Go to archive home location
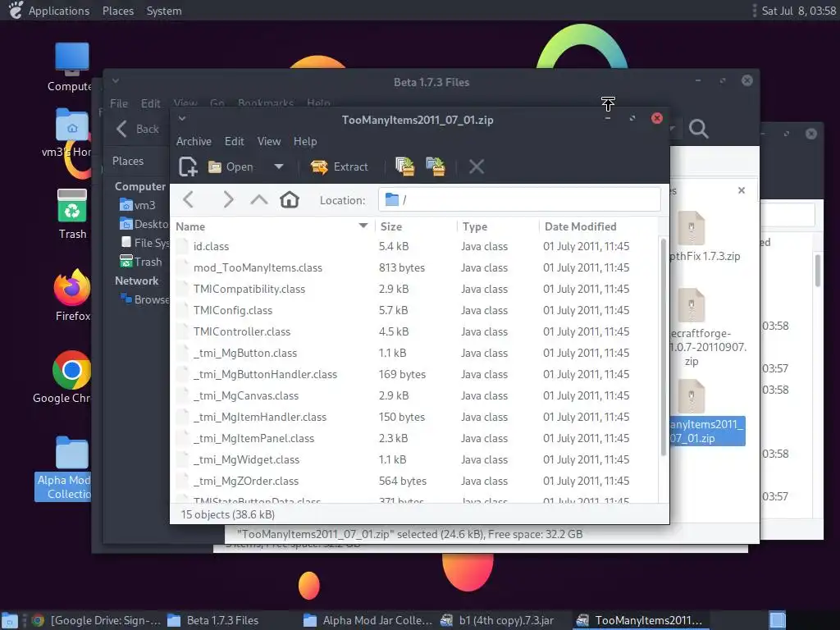The width and height of the screenshot is (840, 630). point(290,200)
